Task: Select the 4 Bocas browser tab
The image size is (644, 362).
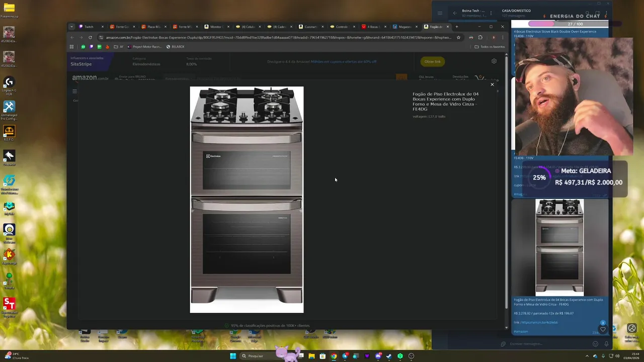Action: 374,27
